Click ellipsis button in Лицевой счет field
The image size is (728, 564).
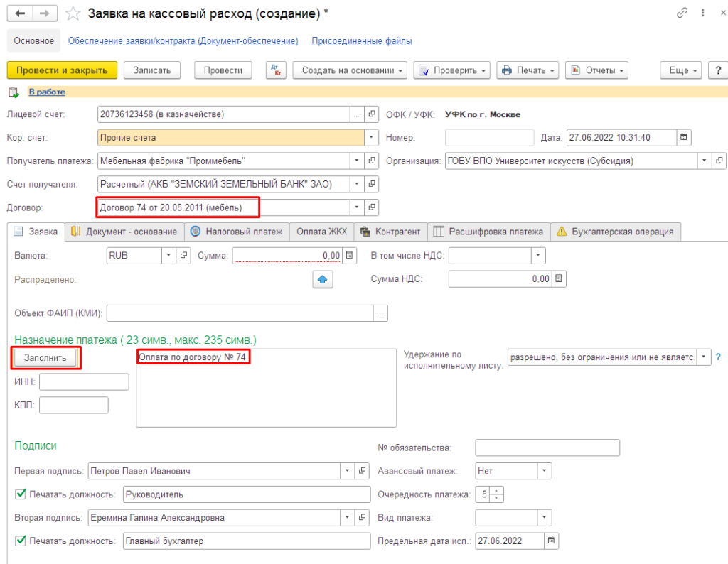(357, 114)
